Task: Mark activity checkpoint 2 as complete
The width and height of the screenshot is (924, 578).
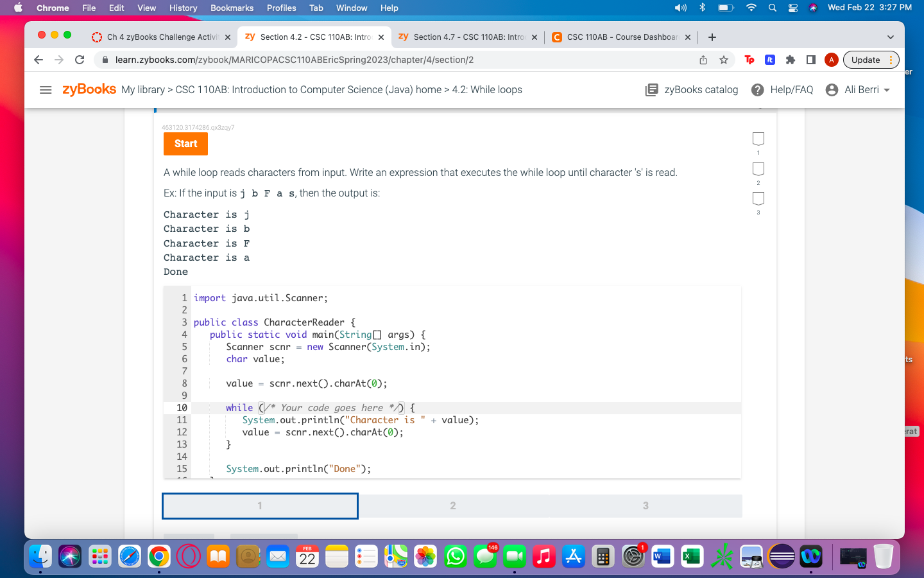Action: (758, 169)
